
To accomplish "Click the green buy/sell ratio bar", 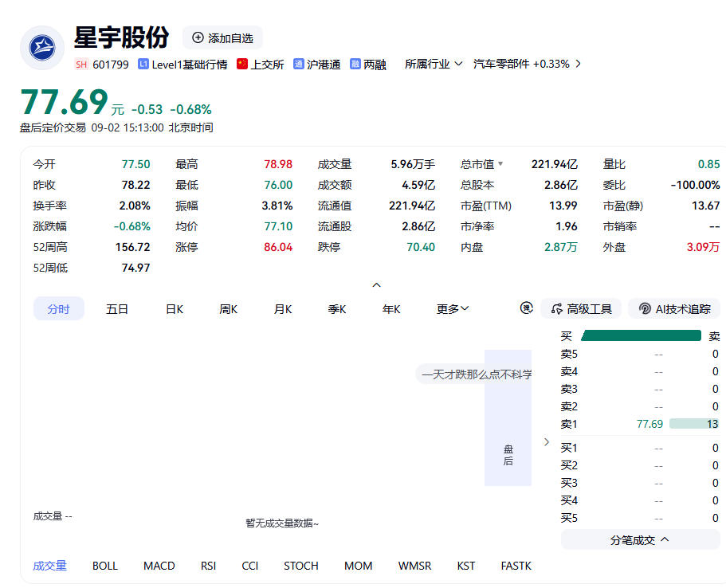I will click(641, 335).
